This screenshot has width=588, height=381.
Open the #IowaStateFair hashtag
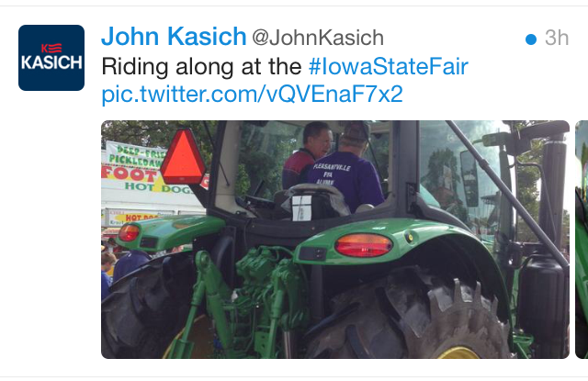point(388,67)
